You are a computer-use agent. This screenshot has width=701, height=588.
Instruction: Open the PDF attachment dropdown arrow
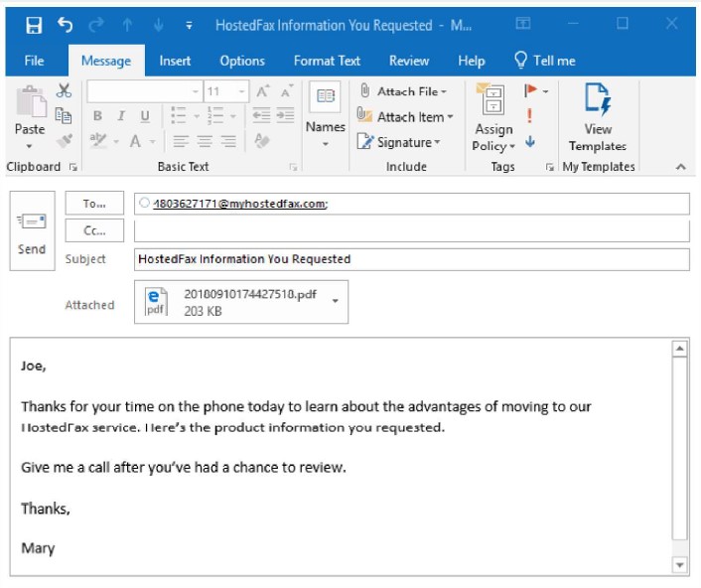[x=336, y=301]
